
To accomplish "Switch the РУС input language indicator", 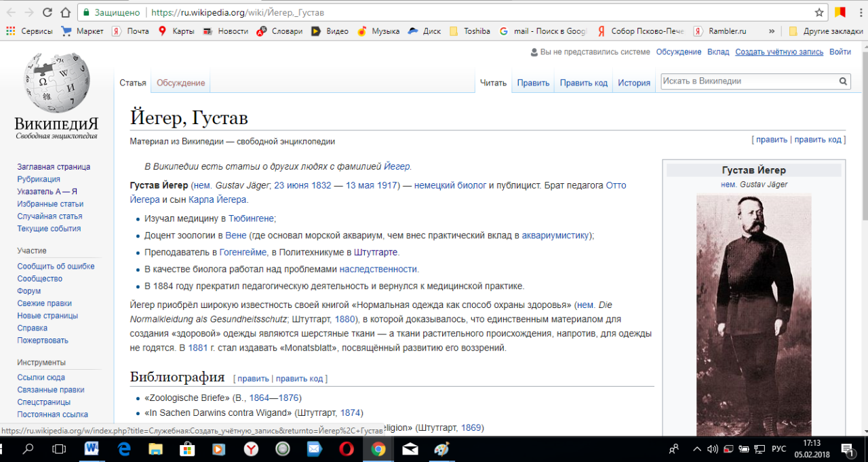I will 779,449.
